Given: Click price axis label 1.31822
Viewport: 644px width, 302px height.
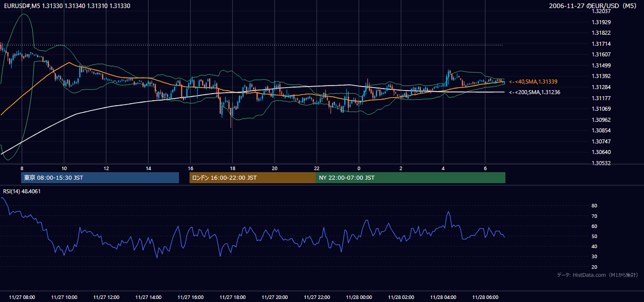Looking at the screenshot, I should tap(601, 33).
